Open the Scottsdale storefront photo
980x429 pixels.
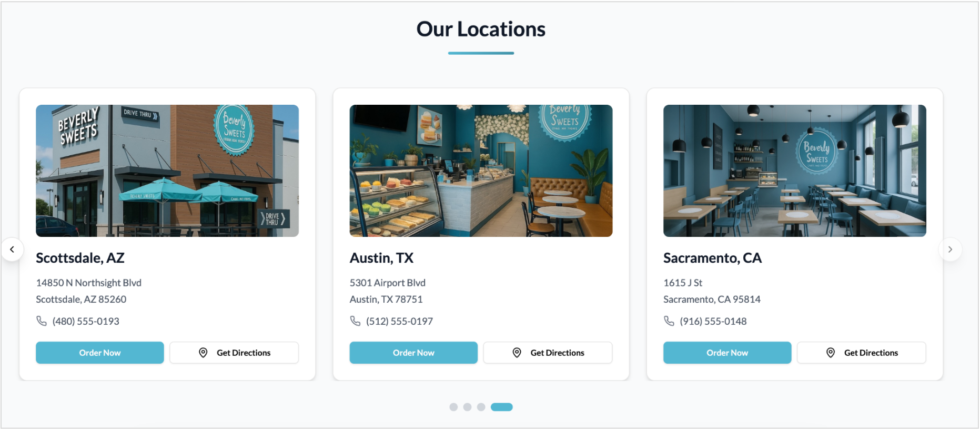click(167, 171)
